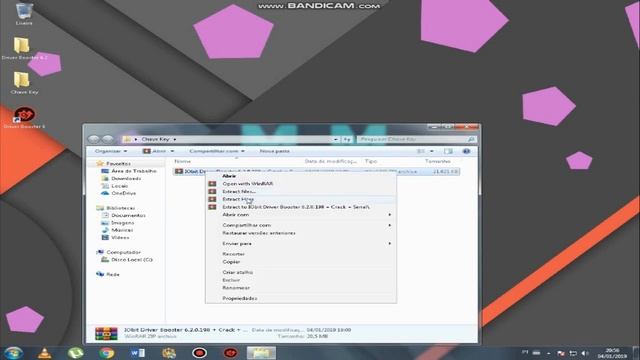Select Imagens under Bibliotecas
Viewport: 640px width, 360px height.
(122, 222)
